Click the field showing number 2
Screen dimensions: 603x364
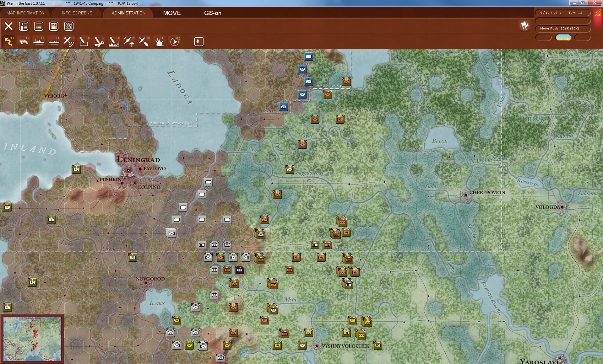[543, 37]
